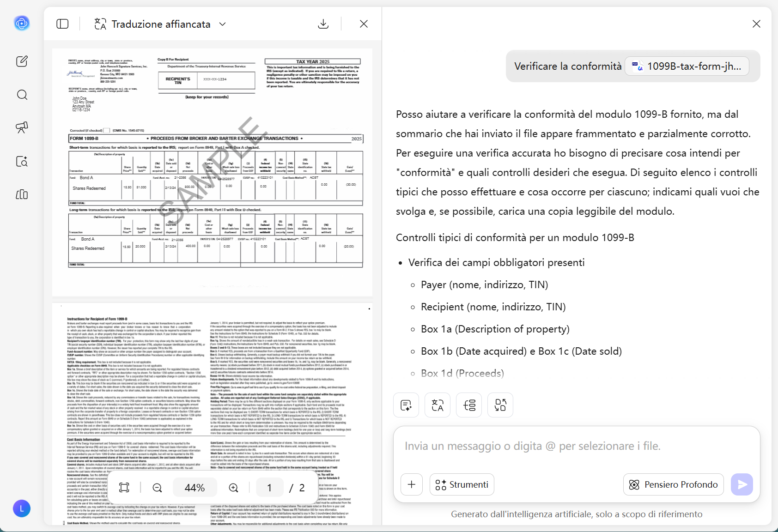The height and width of the screenshot is (532, 778).
Task: Click the Corrected checkbox on the form
Action: 107,130
